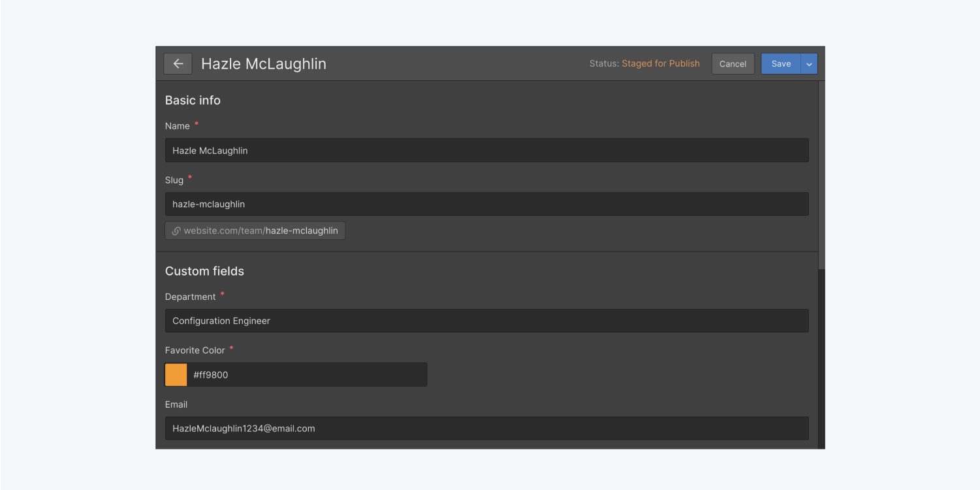980x490 pixels.
Task: Click the Cancel button
Action: (x=733, y=63)
